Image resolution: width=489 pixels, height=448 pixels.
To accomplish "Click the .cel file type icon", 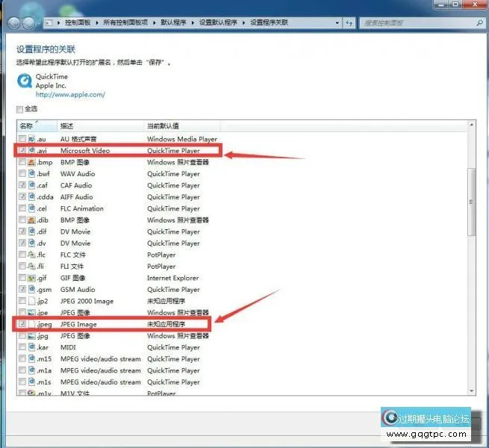I will (31, 208).
